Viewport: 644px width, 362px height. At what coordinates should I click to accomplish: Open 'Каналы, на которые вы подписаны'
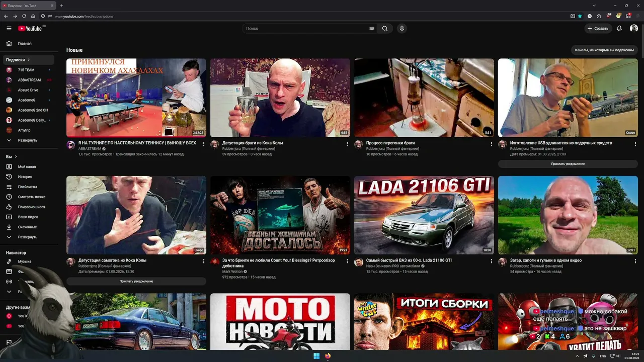604,50
